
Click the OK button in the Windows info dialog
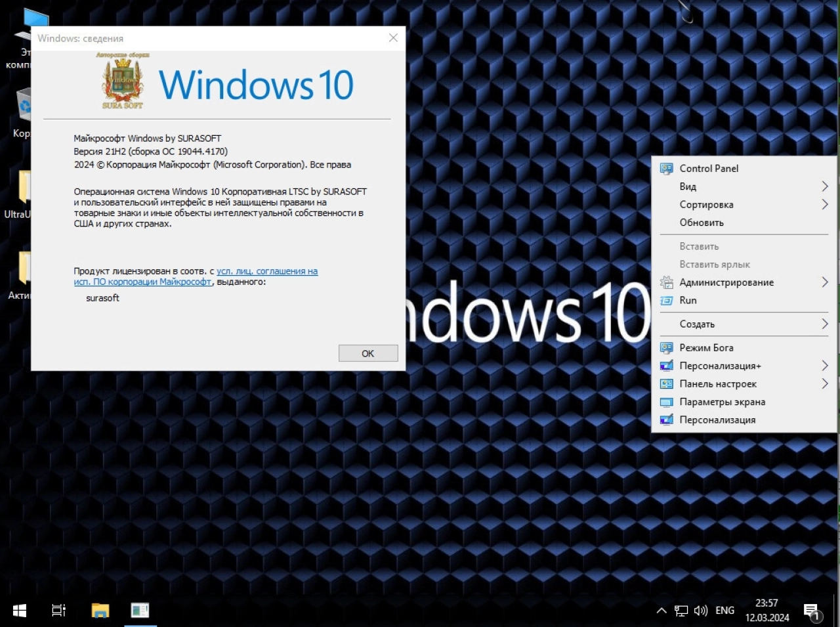point(368,353)
